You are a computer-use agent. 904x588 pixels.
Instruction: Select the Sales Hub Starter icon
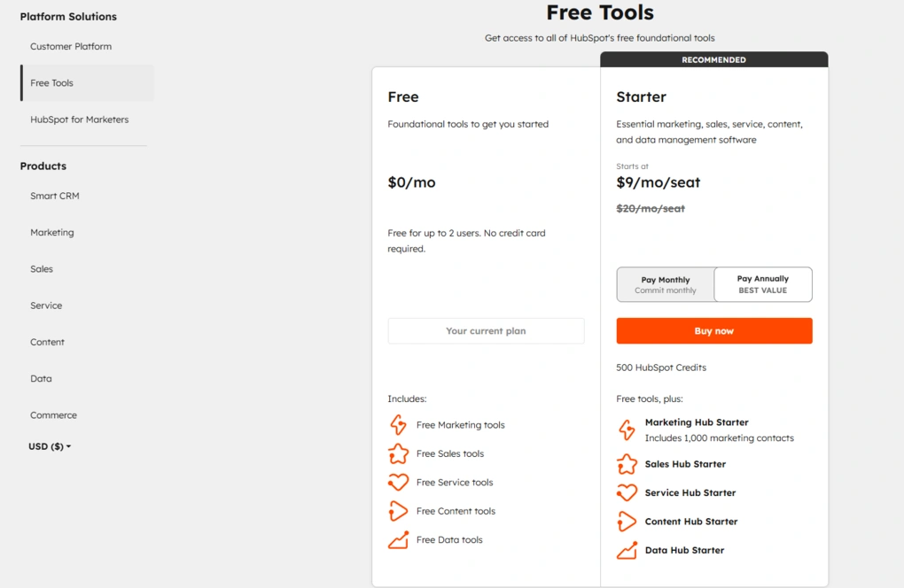[x=627, y=464]
